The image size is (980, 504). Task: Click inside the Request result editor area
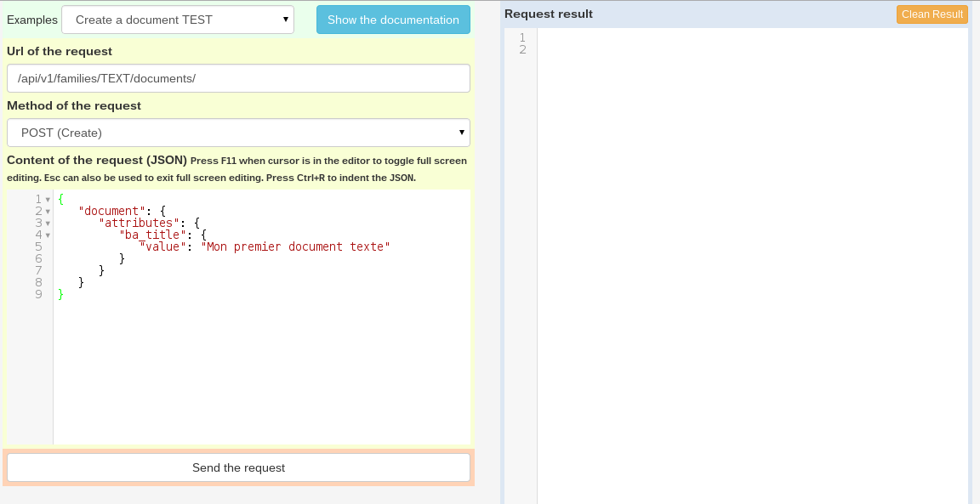coord(752,265)
